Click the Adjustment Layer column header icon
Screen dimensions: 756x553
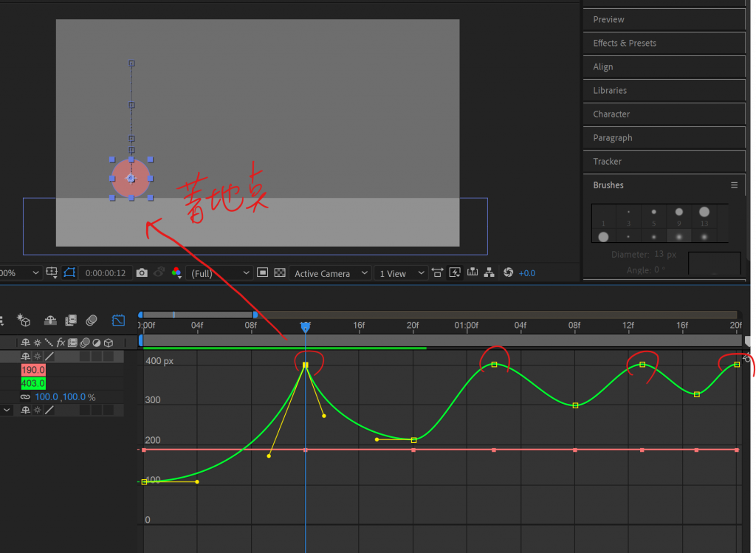[x=97, y=343]
